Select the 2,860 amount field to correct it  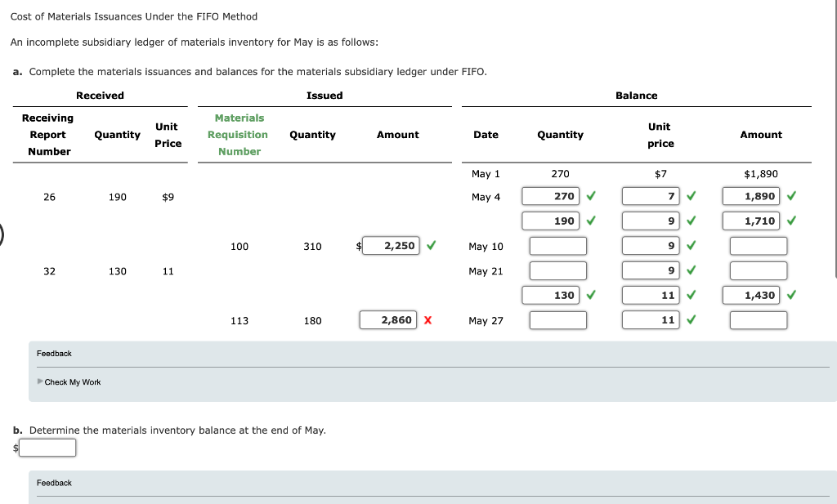[x=390, y=319]
